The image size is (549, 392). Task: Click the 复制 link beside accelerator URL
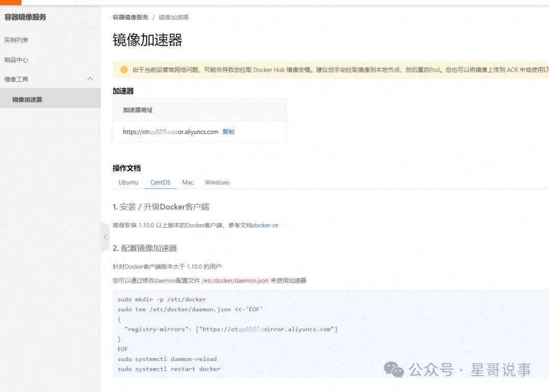tap(228, 132)
